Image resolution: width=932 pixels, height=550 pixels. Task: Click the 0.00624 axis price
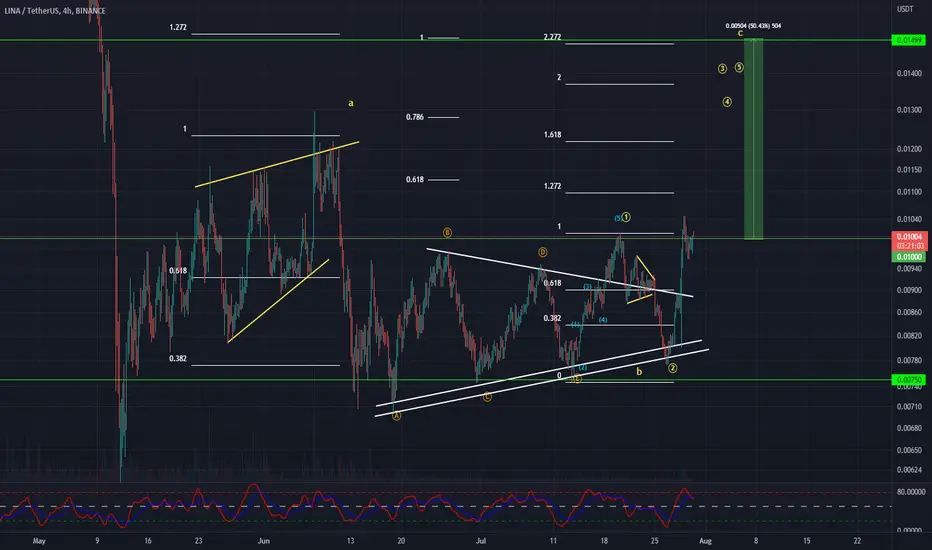coord(909,470)
